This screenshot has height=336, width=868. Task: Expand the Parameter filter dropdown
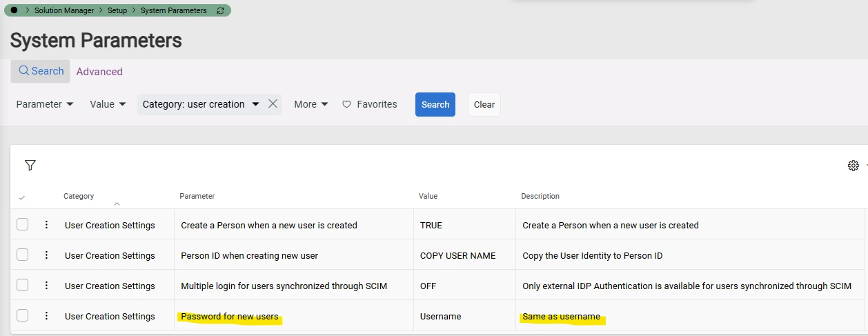click(x=45, y=104)
